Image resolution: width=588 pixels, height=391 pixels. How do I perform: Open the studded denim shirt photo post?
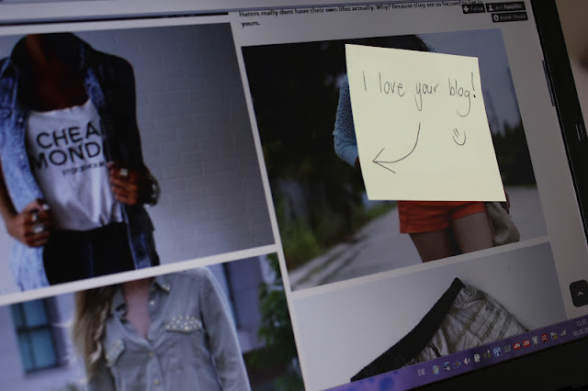(x=150, y=330)
